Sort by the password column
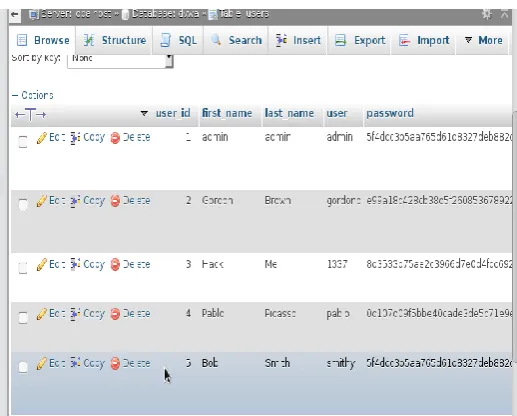 click(x=390, y=113)
